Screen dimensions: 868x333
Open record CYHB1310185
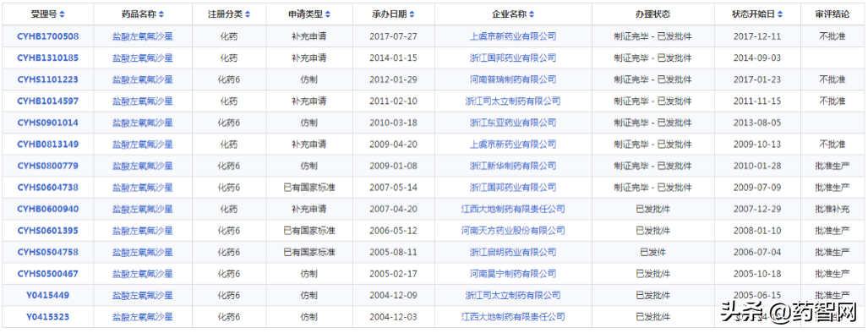(x=47, y=57)
